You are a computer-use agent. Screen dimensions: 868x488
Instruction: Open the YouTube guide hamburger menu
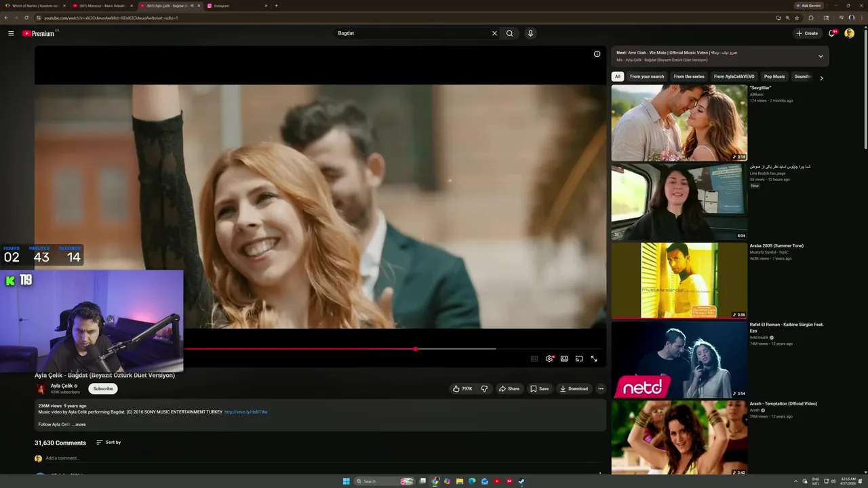point(11,33)
